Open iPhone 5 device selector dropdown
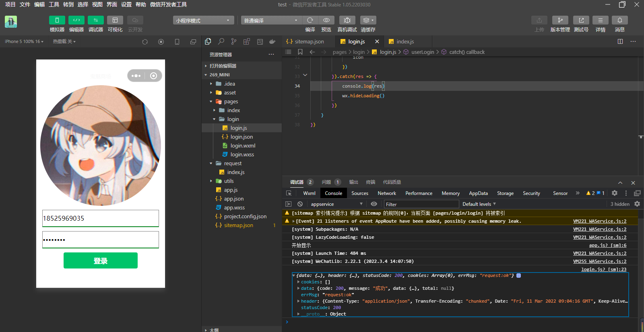This screenshot has width=644, height=332. point(24,41)
